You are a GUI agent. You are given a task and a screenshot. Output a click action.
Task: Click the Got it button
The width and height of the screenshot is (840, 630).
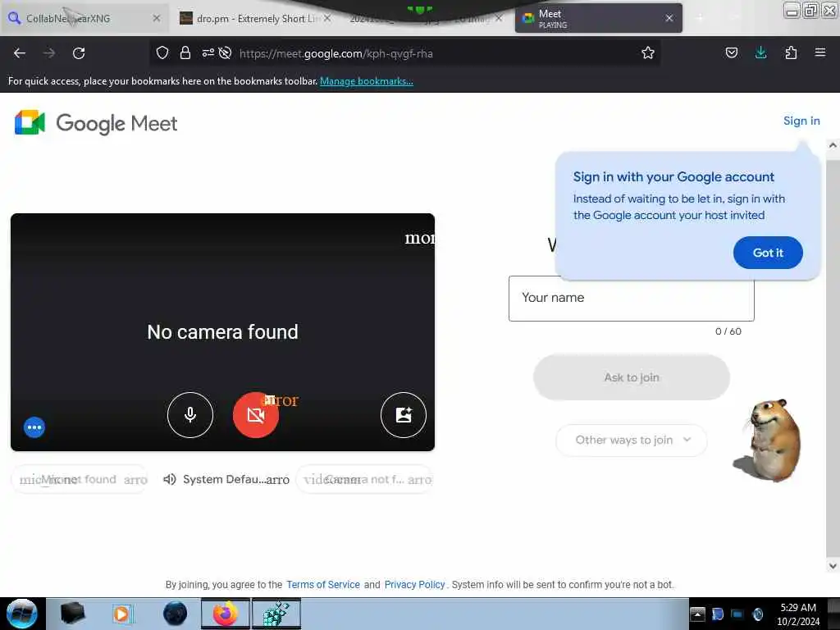768,253
